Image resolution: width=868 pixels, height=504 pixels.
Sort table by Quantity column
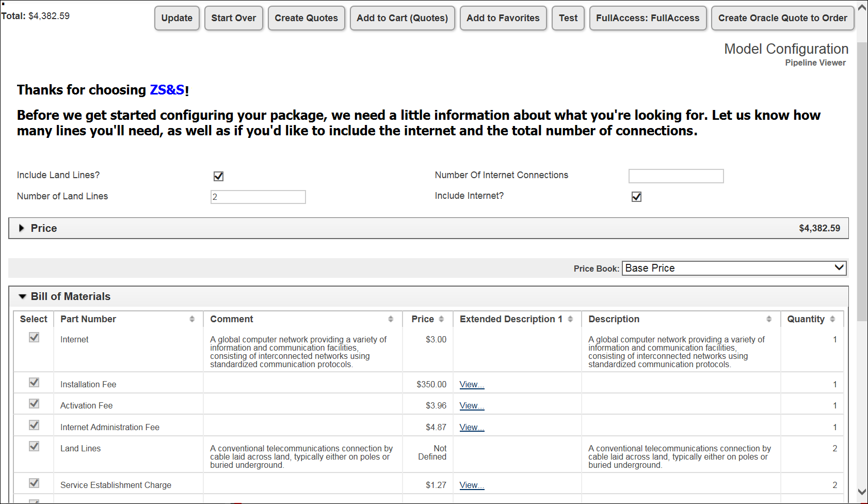[832, 319]
